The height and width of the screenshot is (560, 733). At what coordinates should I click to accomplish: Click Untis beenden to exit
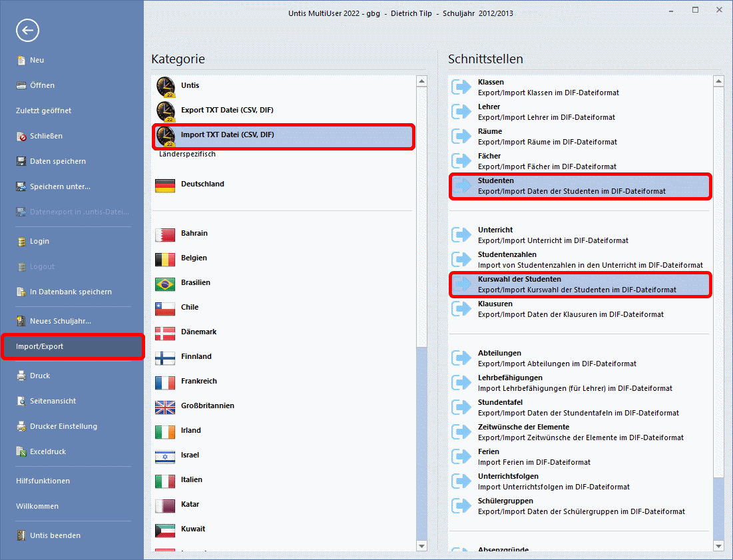point(55,535)
